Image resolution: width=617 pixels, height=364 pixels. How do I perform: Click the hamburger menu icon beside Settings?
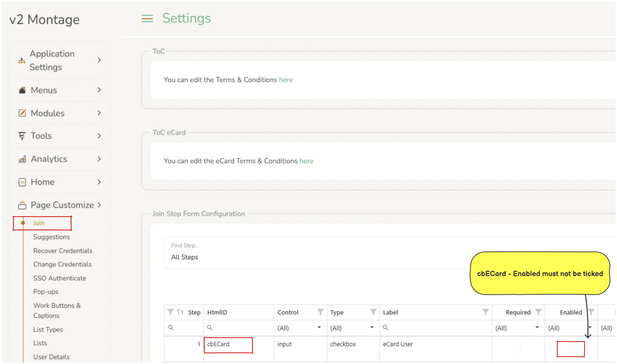(147, 18)
